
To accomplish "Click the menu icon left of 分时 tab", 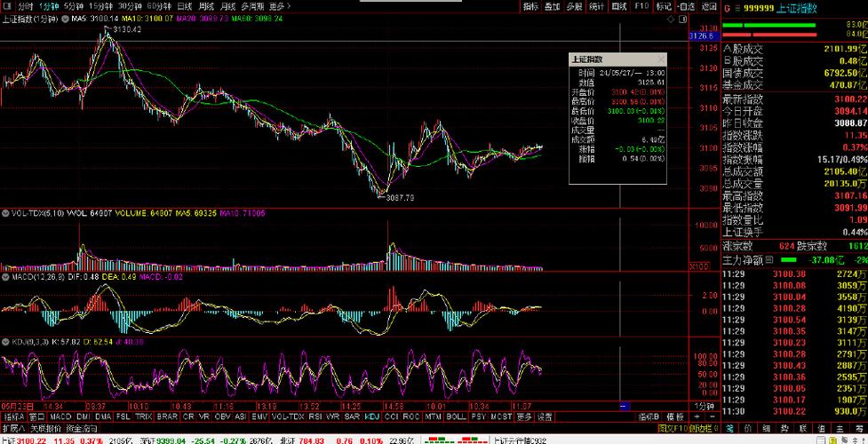I will click(x=5, y=6).
